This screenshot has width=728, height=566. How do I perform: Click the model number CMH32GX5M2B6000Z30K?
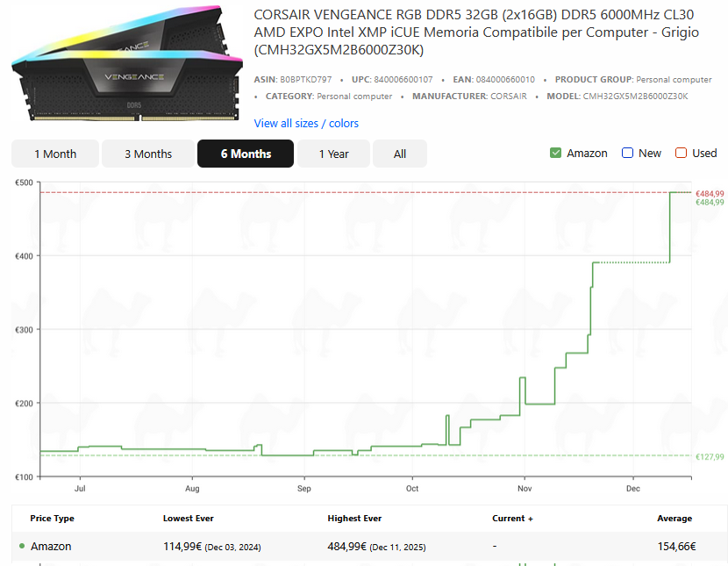coord(636,97)
